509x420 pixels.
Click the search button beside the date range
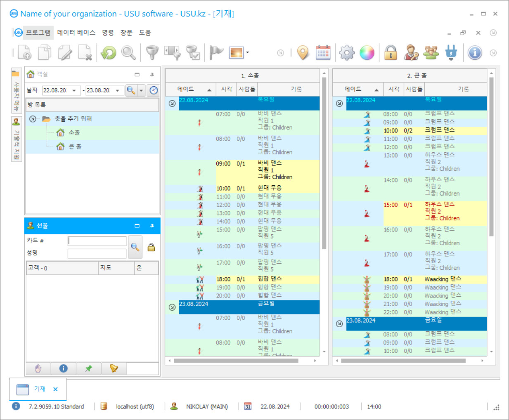(x=131, y=90)
